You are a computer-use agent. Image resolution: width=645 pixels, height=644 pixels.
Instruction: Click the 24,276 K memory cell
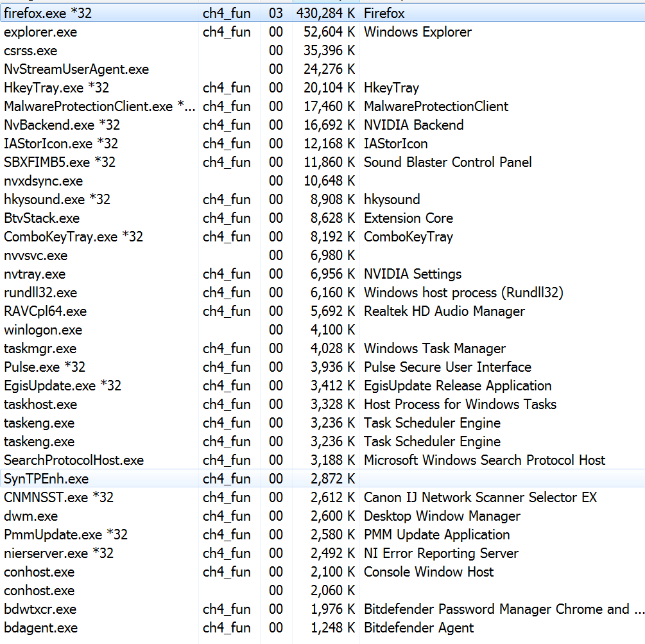(329, 69)
